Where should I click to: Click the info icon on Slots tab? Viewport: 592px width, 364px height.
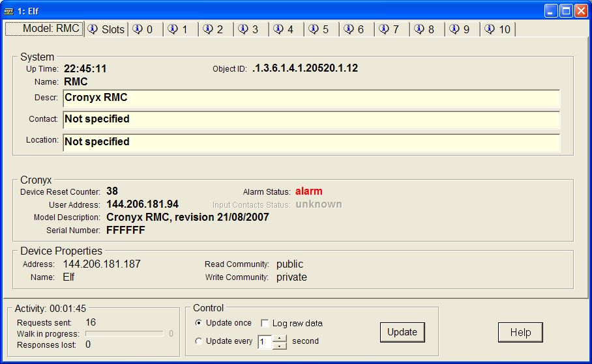[x=93, y=29]
